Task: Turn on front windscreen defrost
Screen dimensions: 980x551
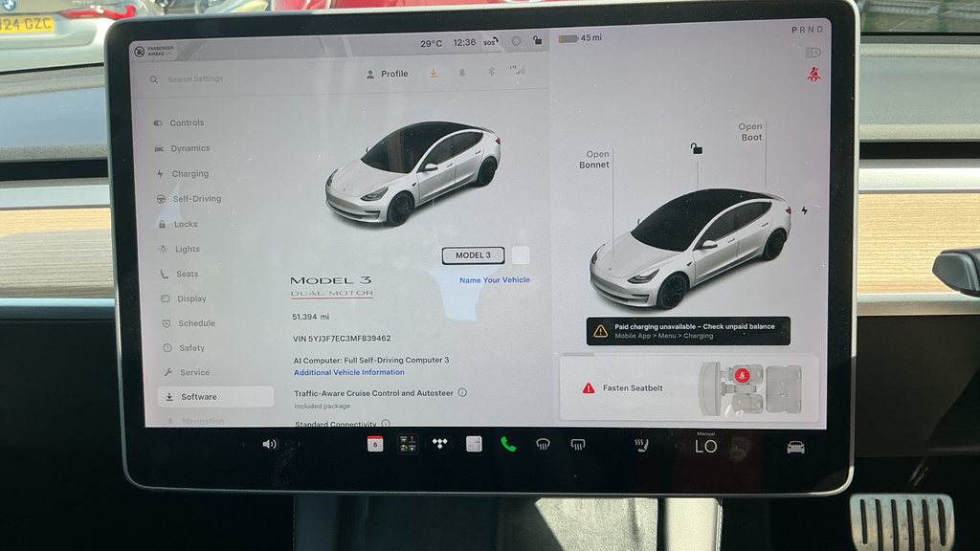Action: tap(543, 444)
